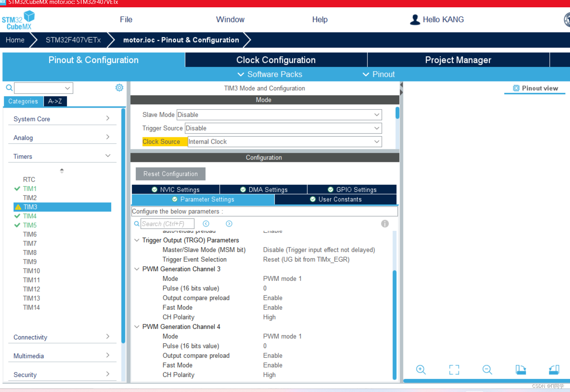Click the rotate counter-clockwise pinout icon
Viewport: 570px width, 392px height.
point(554,370)
